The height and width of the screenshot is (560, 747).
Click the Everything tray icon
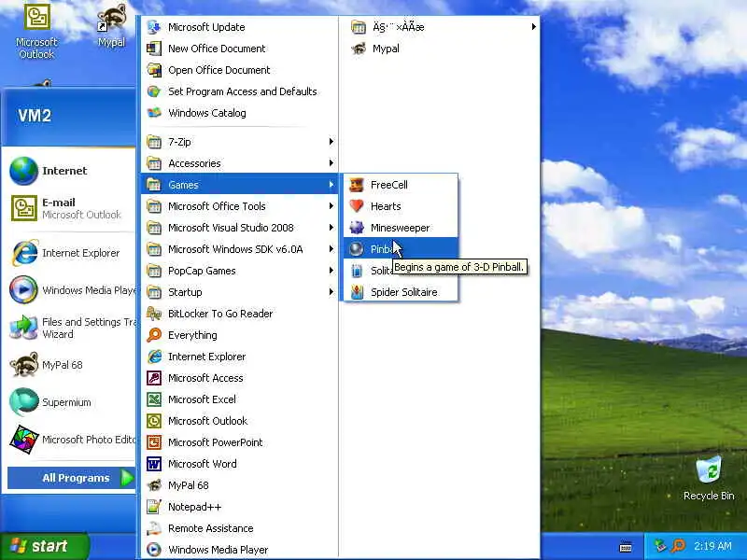click(x=678, y=546)
